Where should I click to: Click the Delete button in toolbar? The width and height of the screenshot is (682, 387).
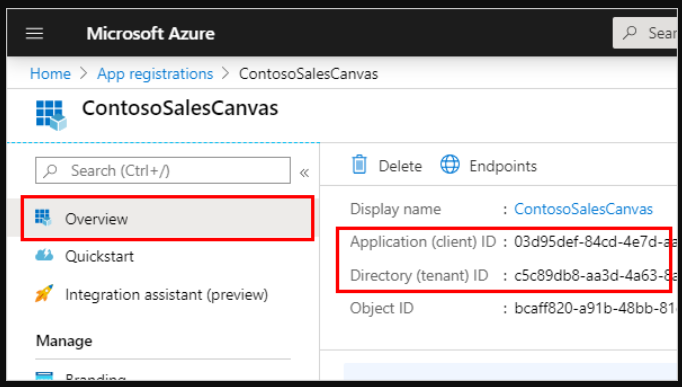[386, 165]
